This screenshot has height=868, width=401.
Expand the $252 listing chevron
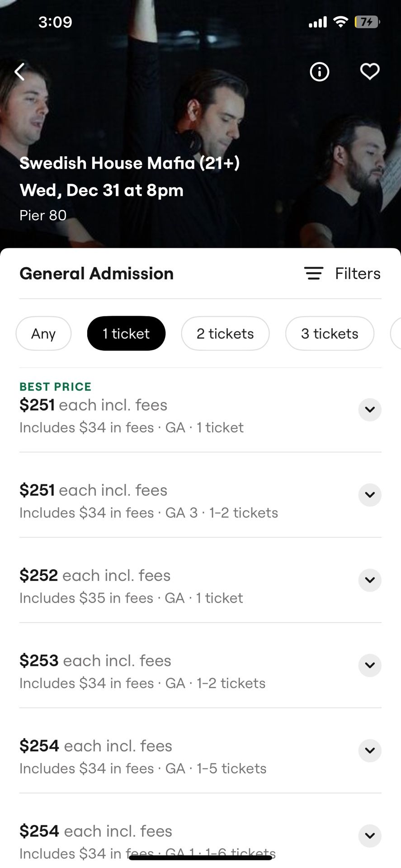pyautogui.click(x=370, y=580)
